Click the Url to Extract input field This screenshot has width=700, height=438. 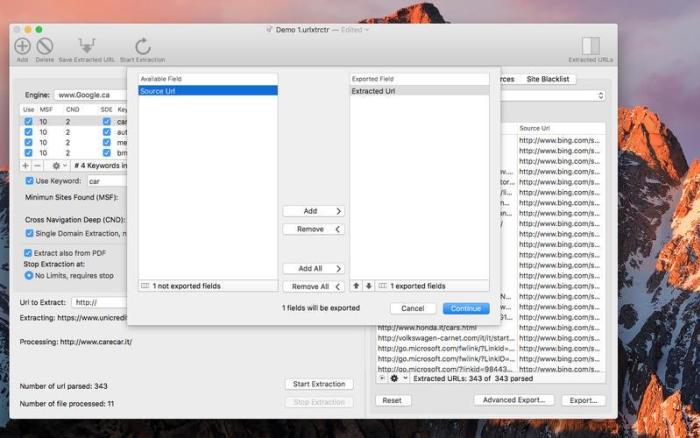100,302
